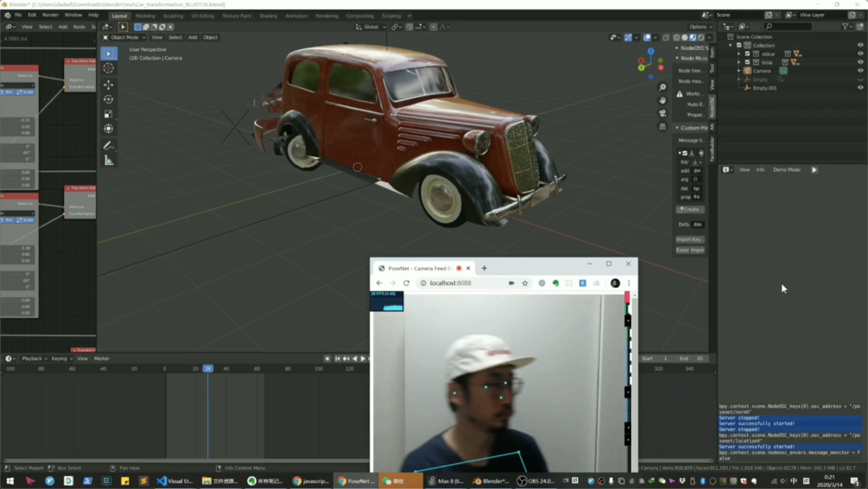
Task: Open the Global transform orientation dropdown
Action: 371,27
